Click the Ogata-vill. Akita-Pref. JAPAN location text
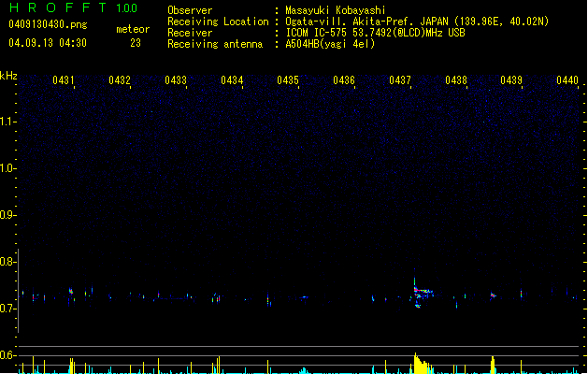The width and height of the screenshot is (588, 374). pyautogui.click(x=417, y=22)
